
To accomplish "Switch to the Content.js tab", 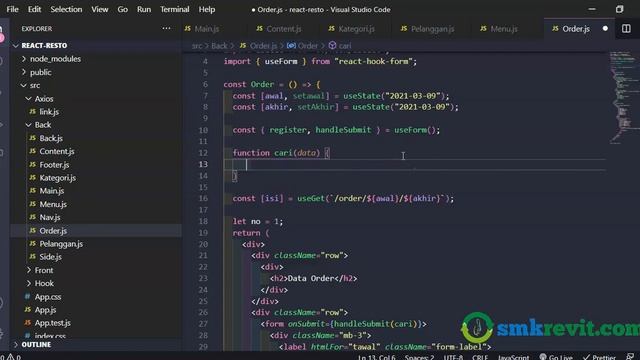I will pos(284,29).
